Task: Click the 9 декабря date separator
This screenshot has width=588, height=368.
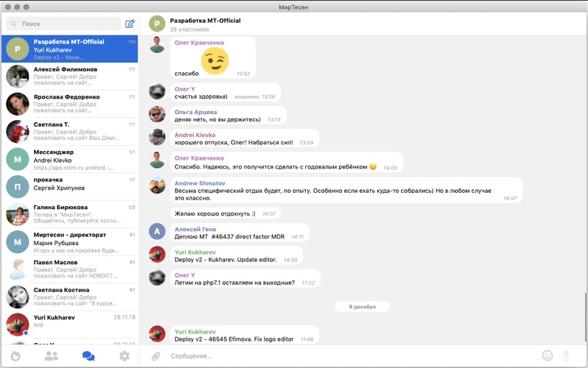Action: click(x=362, y=306)
